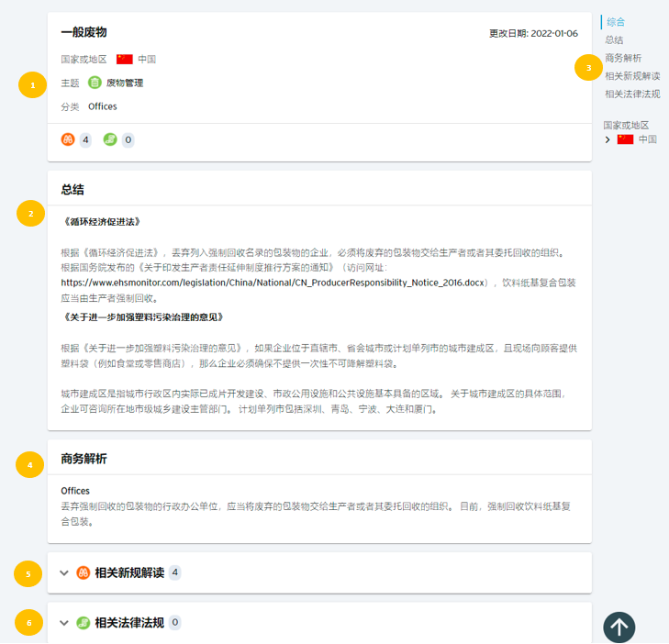Expand the 相关新规解读 section chevron
Viewport: 669px width, 644px height.
pyautogui.click(x=64, y=572)
